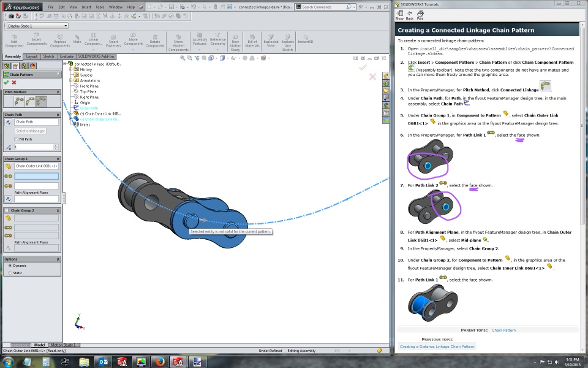The image size is (588, 368).
Task: Click the Mate tool in the Assembly toolbar
Action: [77, 39]
